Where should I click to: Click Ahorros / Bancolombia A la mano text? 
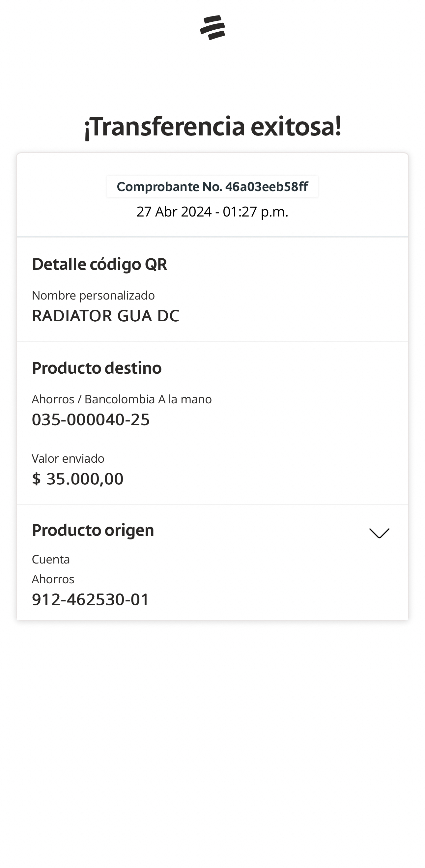tap(122, 399)
